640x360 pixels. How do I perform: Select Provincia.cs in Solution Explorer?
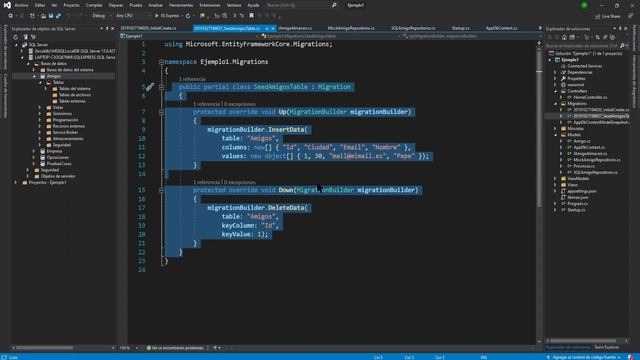pyautogui.click(x=584, y=166)
